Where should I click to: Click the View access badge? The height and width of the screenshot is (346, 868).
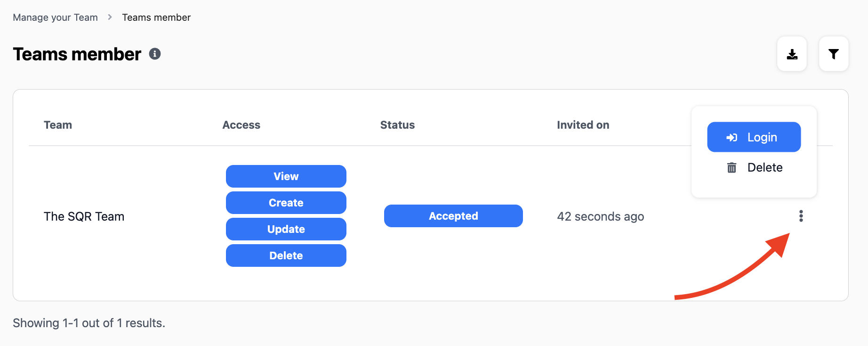point(286,176)
